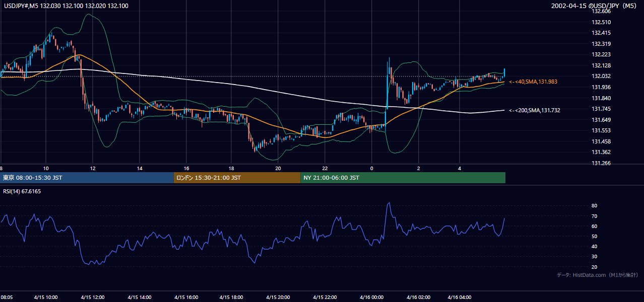Click the 131.649 price axis value
Screen dimensions: 644x302
[601, 120]
